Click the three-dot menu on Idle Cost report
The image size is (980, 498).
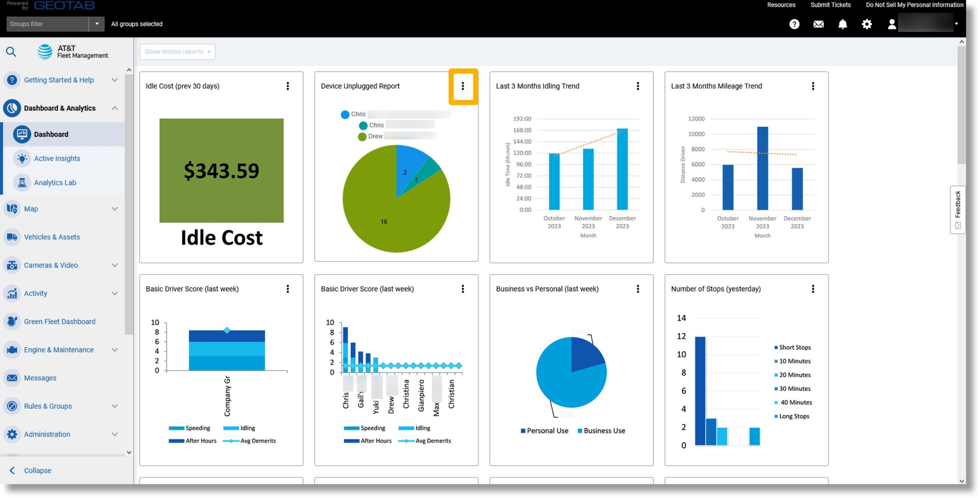287,86
